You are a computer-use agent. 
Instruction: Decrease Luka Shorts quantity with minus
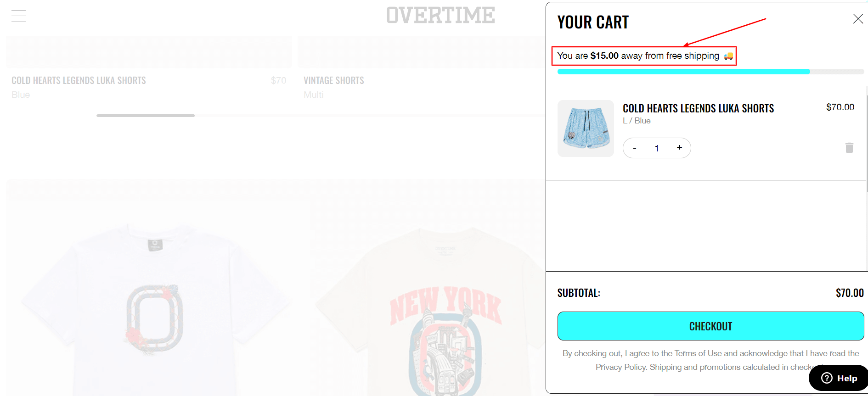point(635,148)
